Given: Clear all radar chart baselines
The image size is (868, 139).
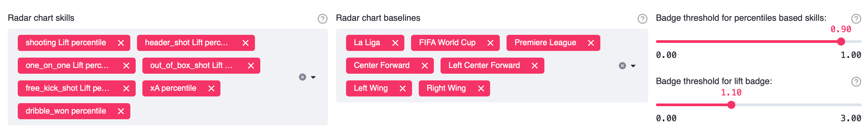Looking at the screenshot, I should tap(622, 66).
